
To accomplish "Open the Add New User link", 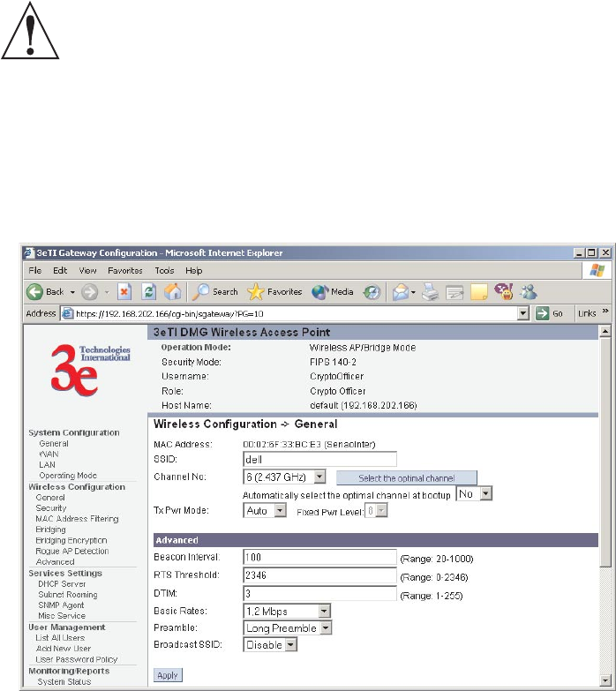I will [63, 649].
